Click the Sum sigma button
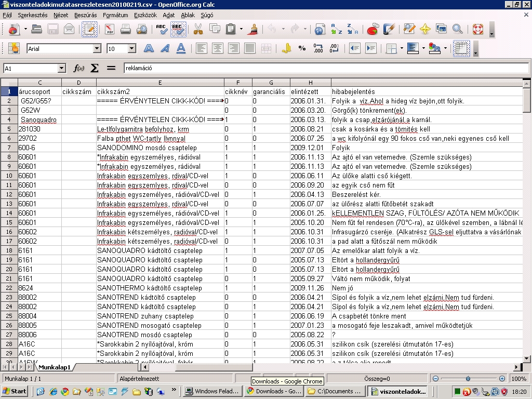532x399 pixels. 95,68
